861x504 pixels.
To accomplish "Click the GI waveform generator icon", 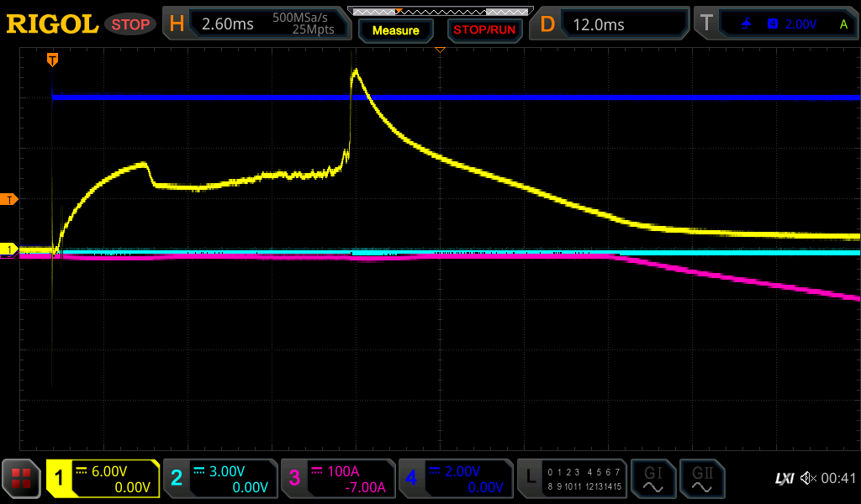I will point(652,479).
